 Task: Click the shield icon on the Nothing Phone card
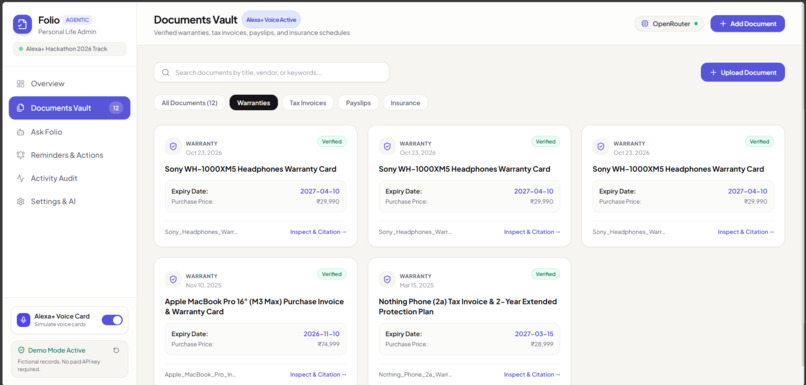(387, 279)
